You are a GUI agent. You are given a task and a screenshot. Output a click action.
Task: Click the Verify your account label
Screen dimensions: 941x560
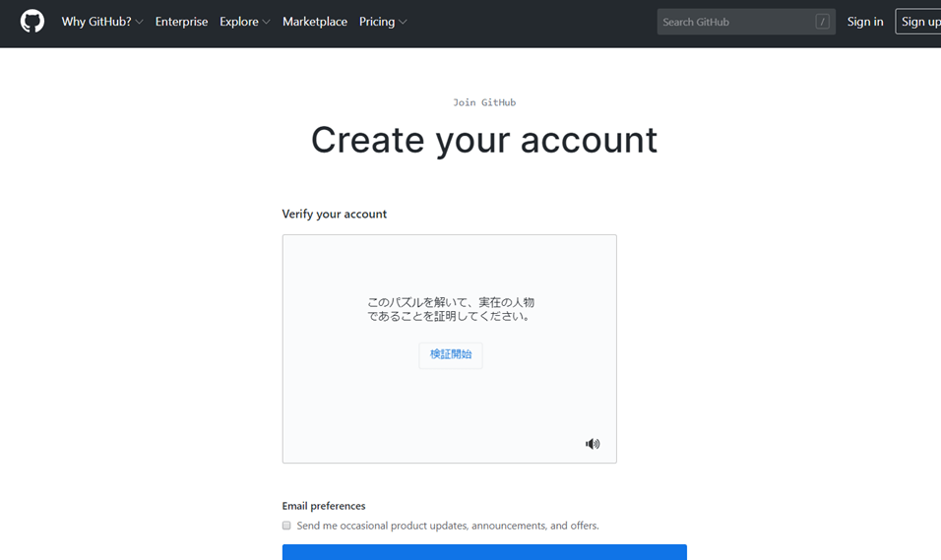pos(335,214)
